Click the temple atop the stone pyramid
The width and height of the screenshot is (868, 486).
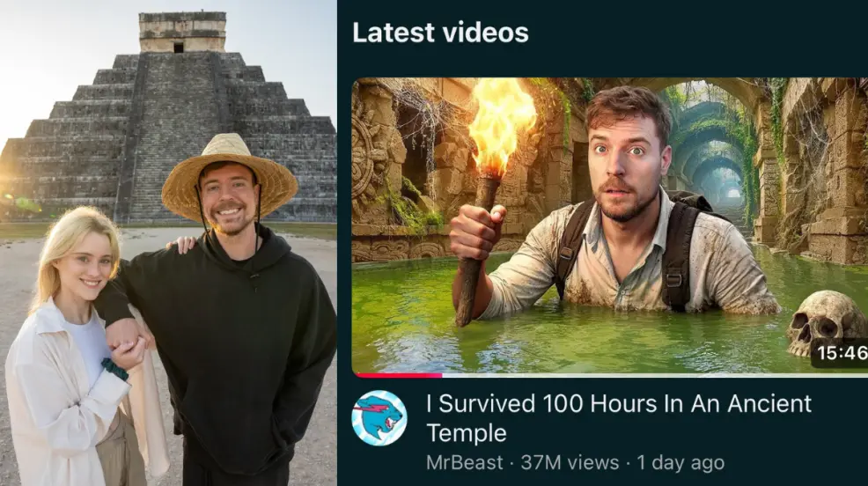(182, 32)
